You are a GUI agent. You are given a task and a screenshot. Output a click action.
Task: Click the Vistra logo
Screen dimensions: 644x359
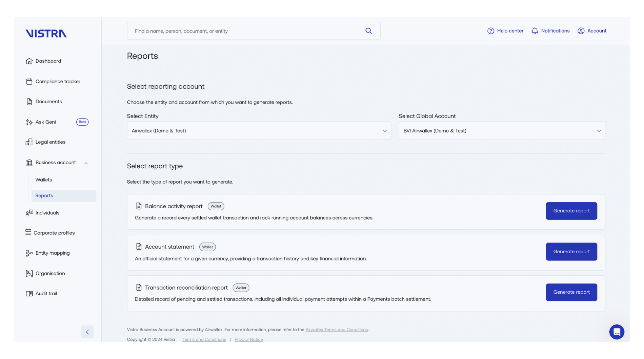(x=46, y=34)
